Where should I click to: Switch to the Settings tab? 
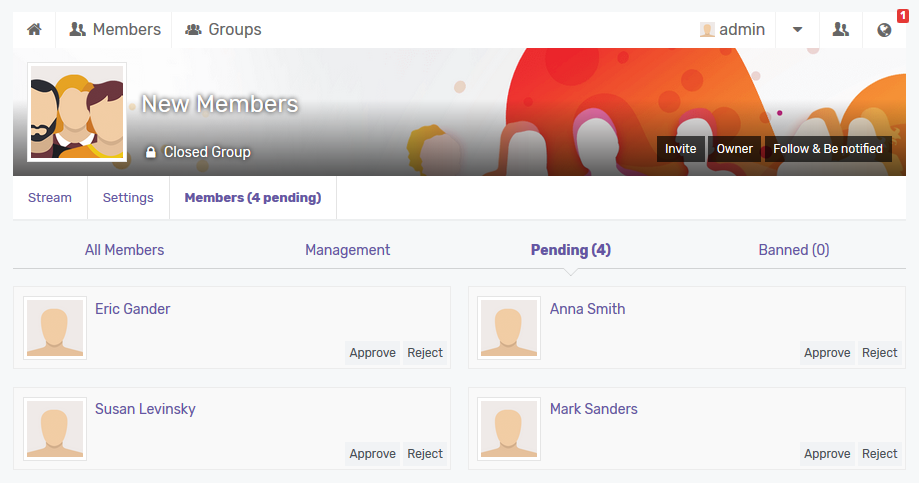tap(128, 198)
